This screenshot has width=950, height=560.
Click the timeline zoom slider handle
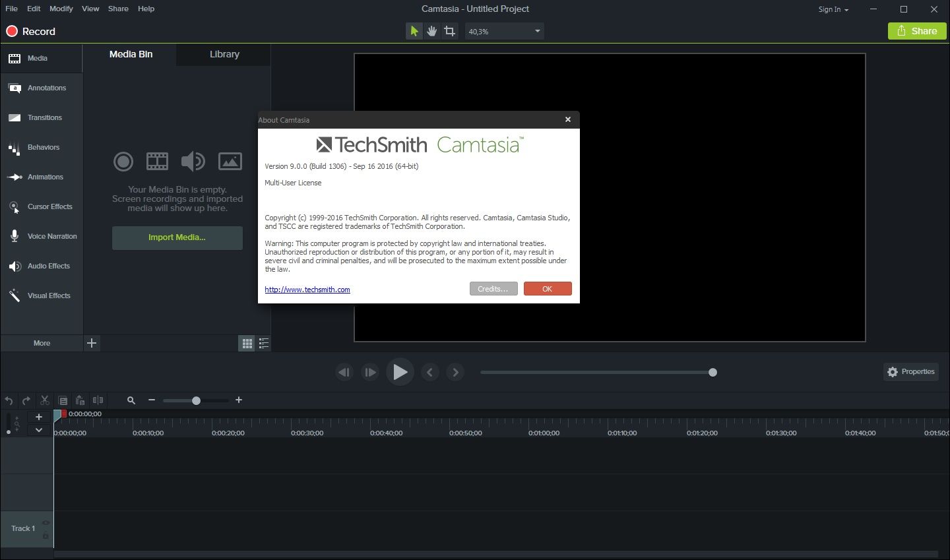[196, 400]
